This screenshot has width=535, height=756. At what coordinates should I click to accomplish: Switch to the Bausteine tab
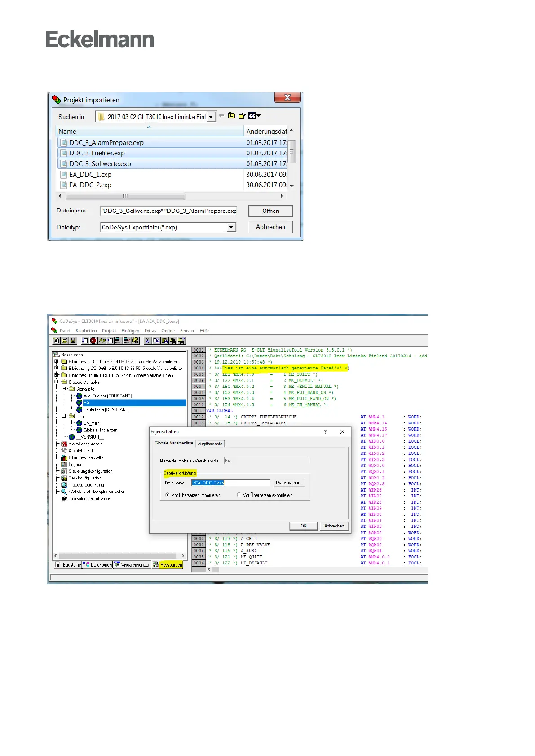click(68, 565)
